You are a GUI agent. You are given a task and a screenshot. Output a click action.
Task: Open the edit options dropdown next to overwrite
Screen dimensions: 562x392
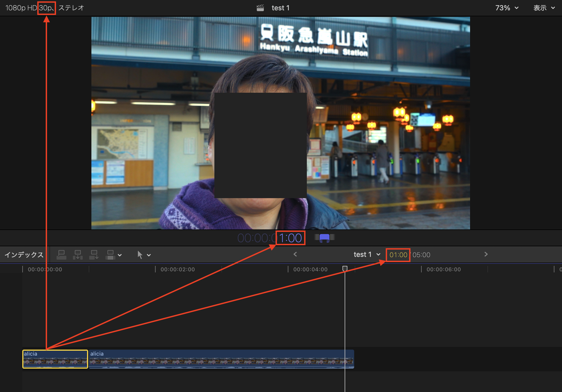120,255
